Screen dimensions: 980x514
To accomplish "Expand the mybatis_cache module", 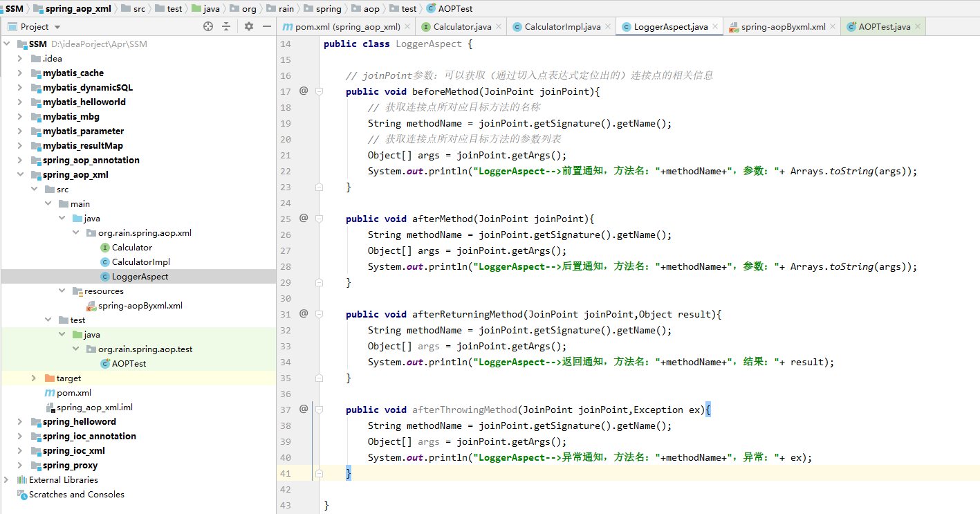I will [21, 73].
